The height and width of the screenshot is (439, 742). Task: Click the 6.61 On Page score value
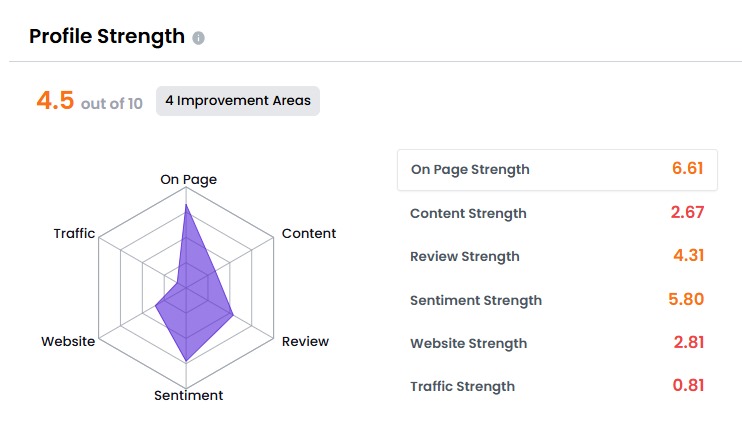(x=688, y=169)
